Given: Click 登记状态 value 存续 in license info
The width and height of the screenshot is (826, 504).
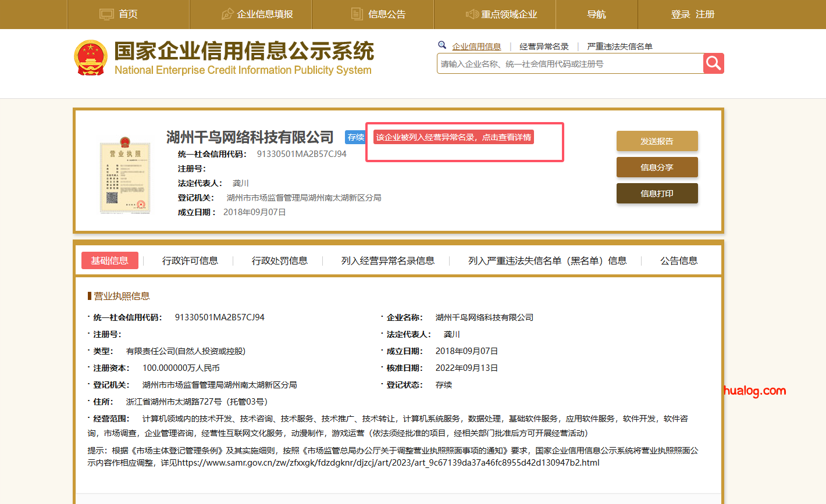Looking at the screenshot, I should (x=444, y=385).
